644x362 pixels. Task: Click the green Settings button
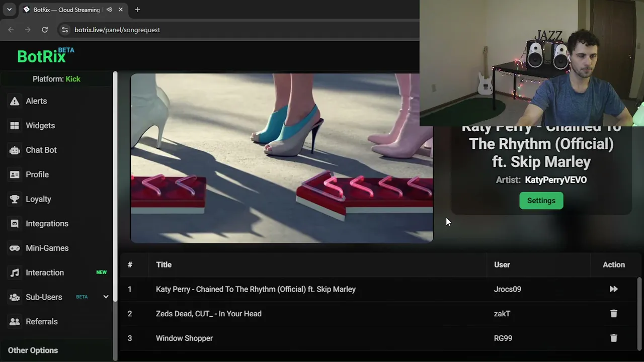tap(541, 201)
